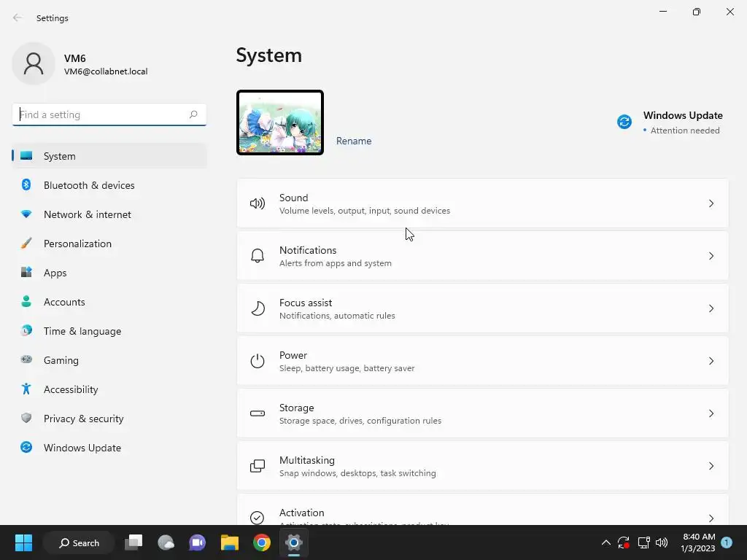Expand the Power row chevron
The height and width of the screenshot is (560, 747).
[x=711, y=361]
